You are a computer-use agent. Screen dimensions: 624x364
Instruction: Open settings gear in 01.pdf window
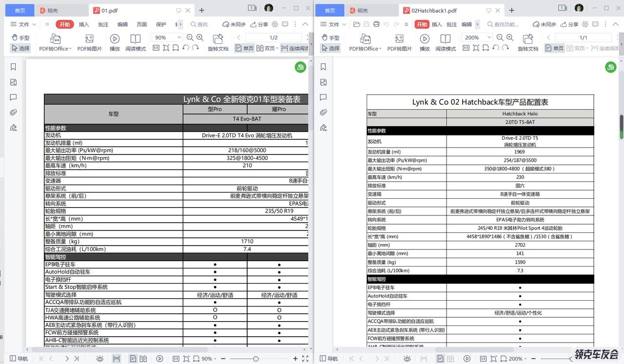coord(275,24)
